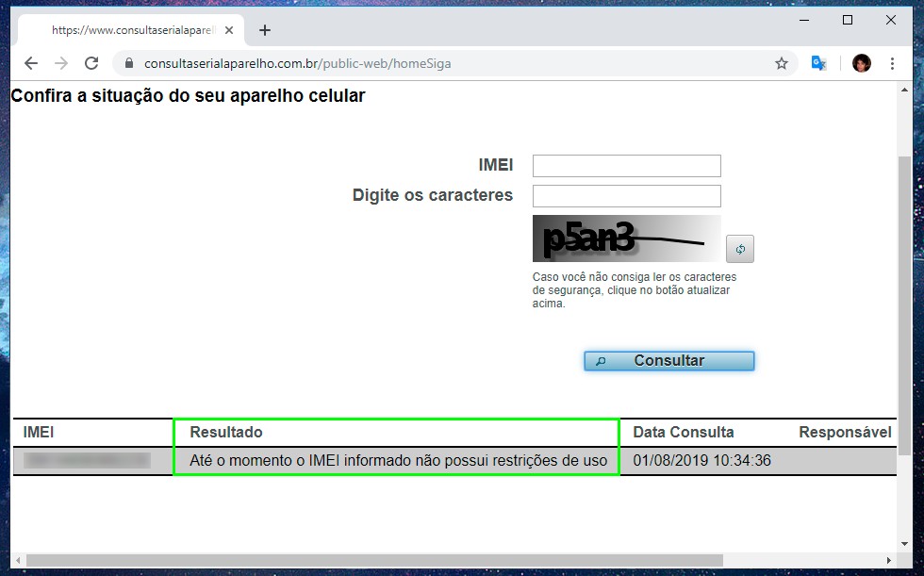Maximize the Chrome window
Screen dimensions: 924x576
[x=848, y=20]
